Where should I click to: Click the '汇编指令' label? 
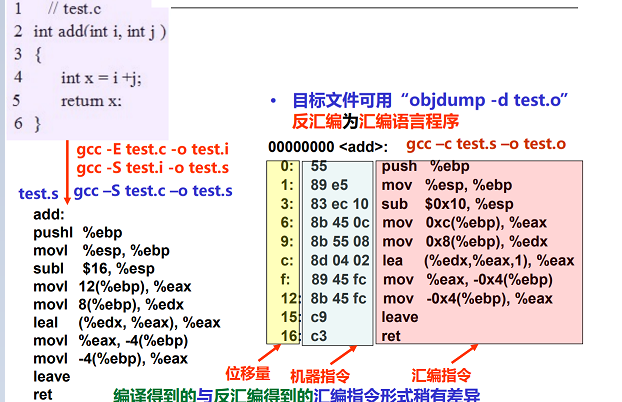441,375
